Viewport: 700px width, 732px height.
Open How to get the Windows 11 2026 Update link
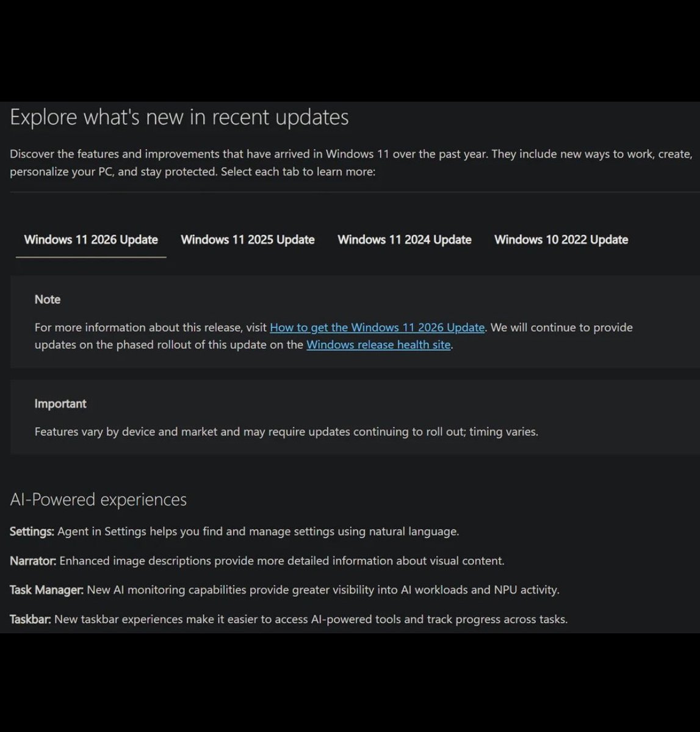click(x=377, y=328)
